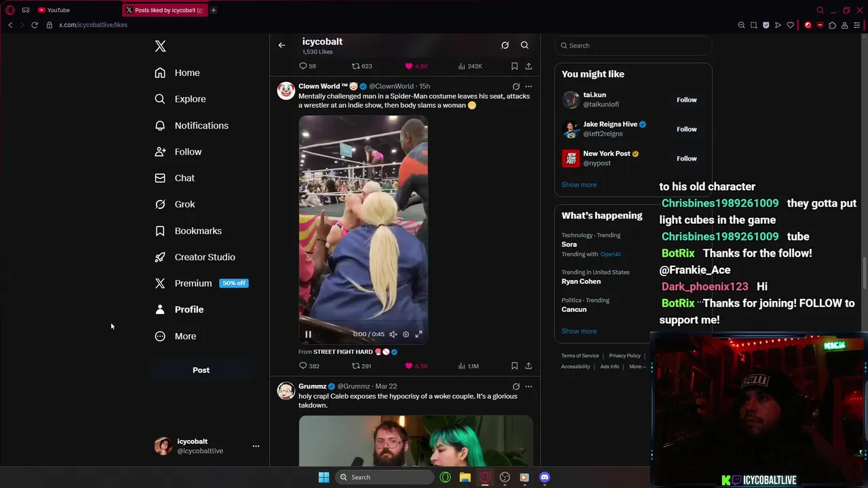Click the Post button

pyautogui.click(x=201, y=370)
